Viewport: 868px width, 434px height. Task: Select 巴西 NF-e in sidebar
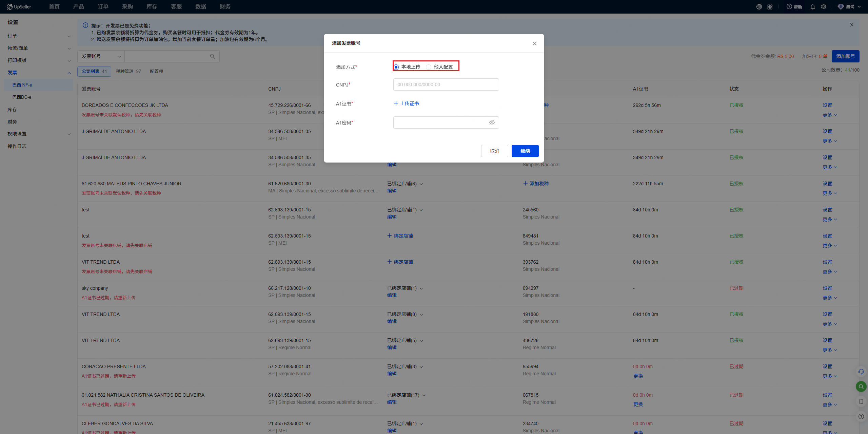[39, 85]
